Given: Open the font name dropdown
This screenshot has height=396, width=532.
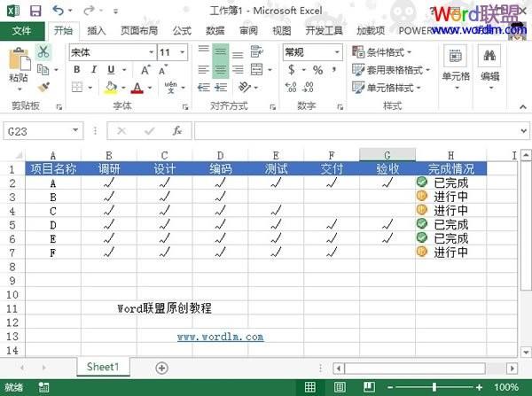Looking at the screenshot, I should tap(151, 52).
